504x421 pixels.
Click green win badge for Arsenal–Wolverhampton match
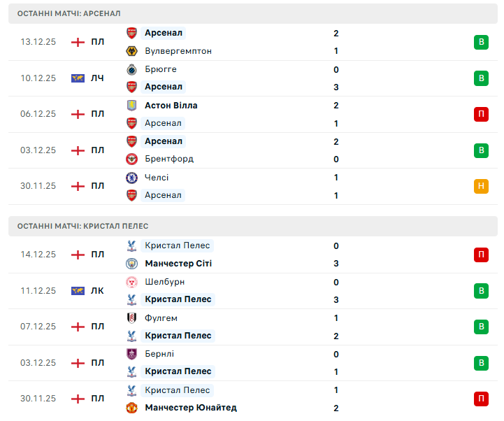click(481, 42)
